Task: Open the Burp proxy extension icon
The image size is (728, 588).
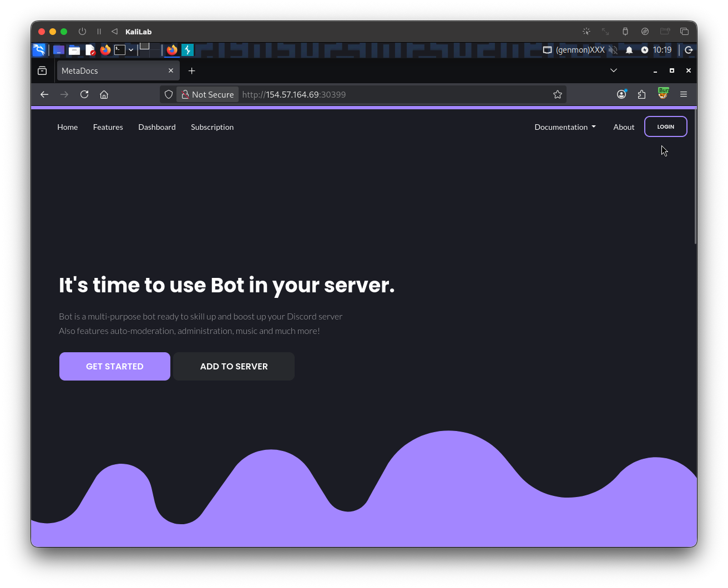Action: tap(663, 94)
